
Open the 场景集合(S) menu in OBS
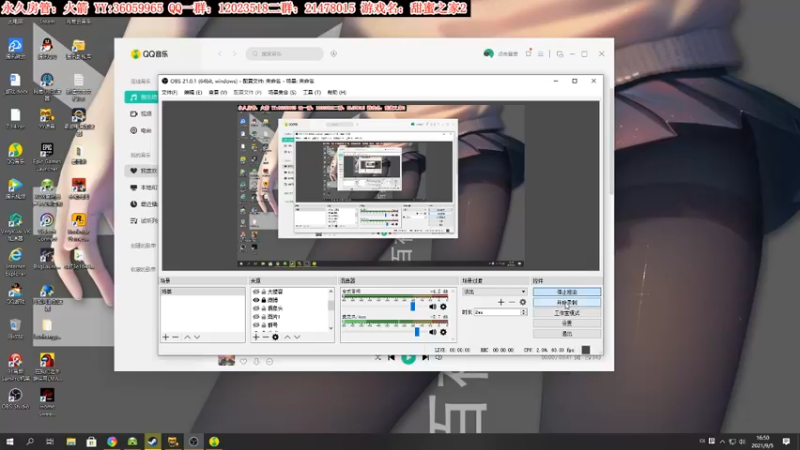282,92
